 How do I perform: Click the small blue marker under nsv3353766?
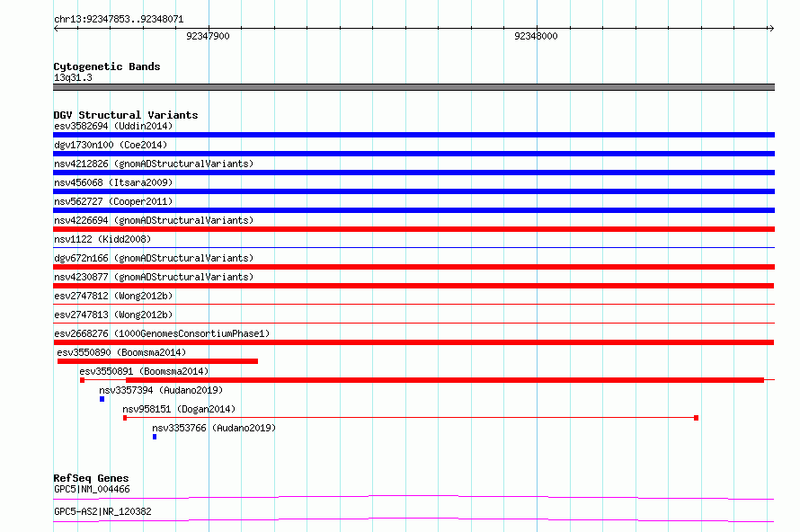pos(155,437)
